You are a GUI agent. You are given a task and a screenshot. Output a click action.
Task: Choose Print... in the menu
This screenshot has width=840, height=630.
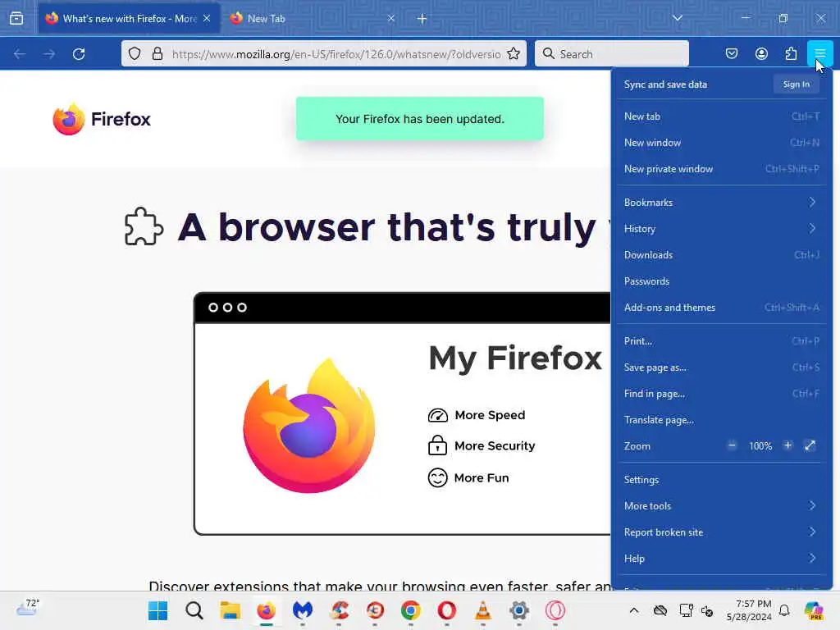(x=722, y=340)
